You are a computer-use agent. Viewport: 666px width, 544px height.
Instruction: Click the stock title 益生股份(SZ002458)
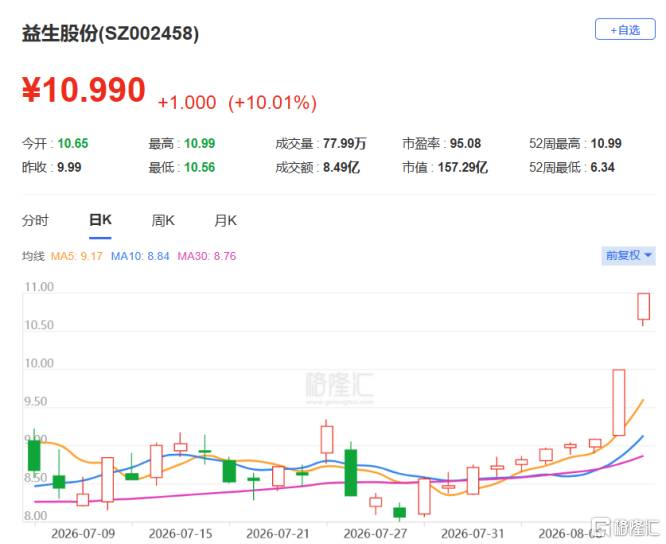(110, 33)
